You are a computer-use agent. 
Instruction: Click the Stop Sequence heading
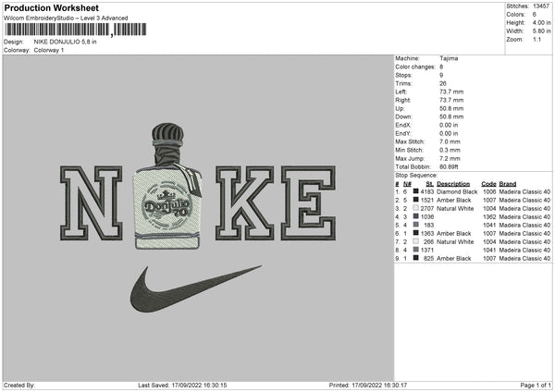[416, 176]
